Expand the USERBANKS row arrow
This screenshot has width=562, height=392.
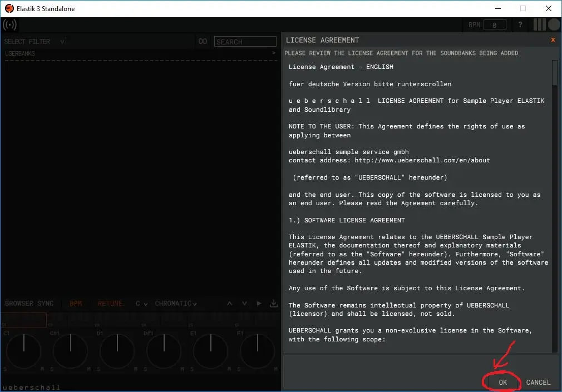[x=273, y=53]
